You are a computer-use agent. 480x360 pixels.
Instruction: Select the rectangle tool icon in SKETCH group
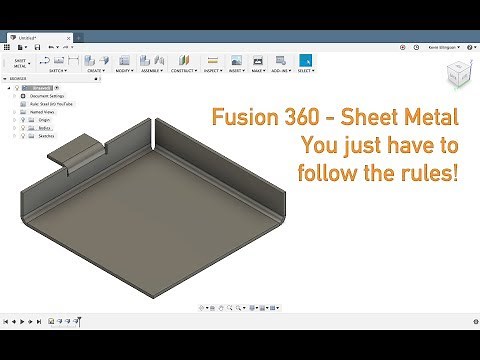point(59,60)
